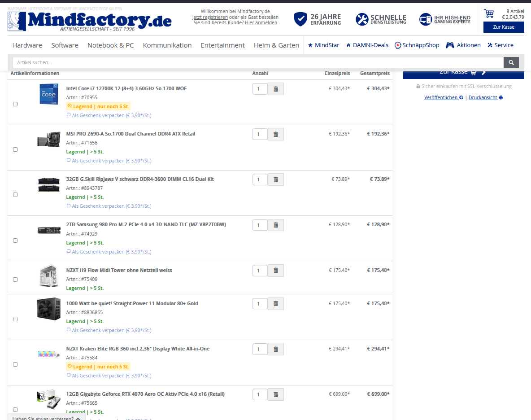531x420 pixels.
Task: Open Samsung 980 Pro SSD thumbnail
Action: (x=49, y=230)
